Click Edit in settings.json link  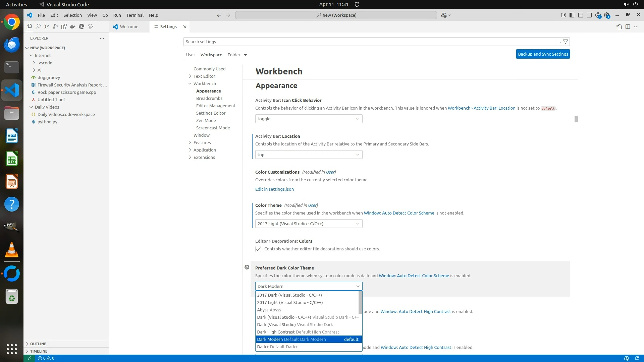click(274, 189)
